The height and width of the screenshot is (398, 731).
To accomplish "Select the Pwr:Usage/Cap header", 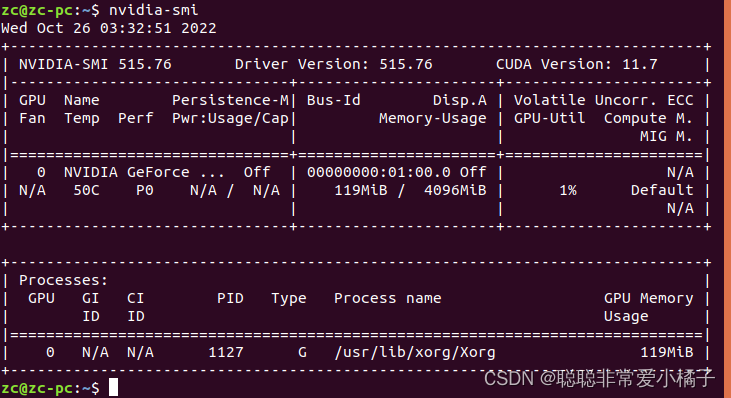I will pyautogui.click(x=230, y=118).
